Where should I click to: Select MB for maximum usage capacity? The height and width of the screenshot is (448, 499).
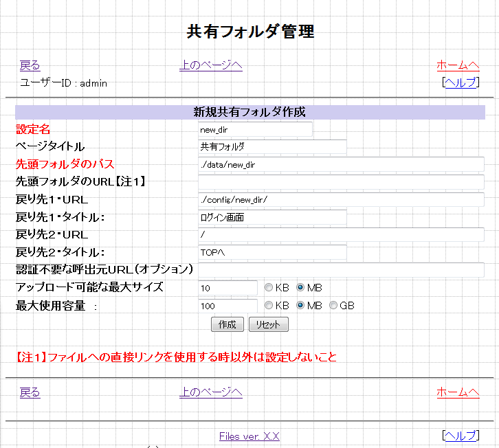pyautogui.click(x=300, y=305)
